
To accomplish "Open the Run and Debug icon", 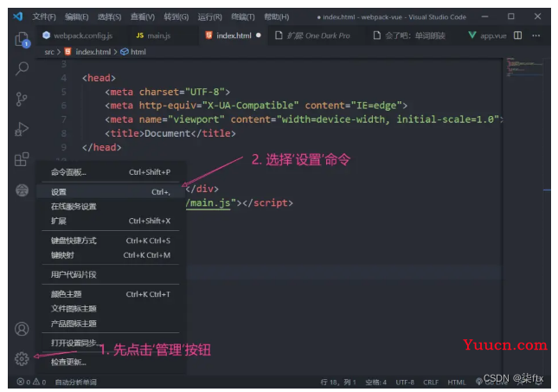I will tap(22, 129).
